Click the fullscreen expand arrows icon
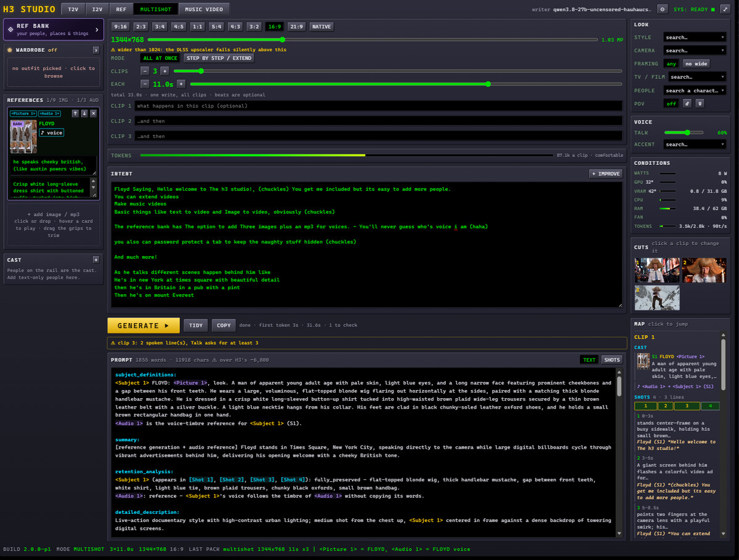The width and height of the screenshot is (739, 560). point(724,9)
